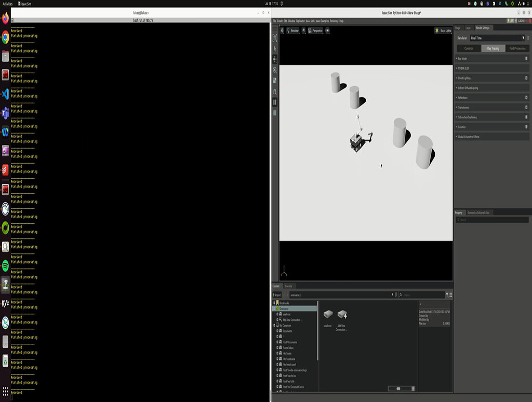
Task: Expand the Global Volumetric Effects section
Action: click(x=457, y=136)
